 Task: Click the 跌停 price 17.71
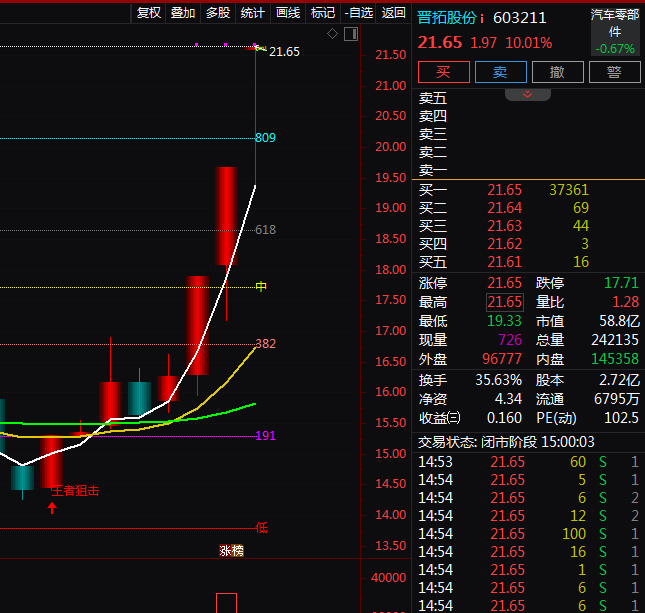[621, 283]
